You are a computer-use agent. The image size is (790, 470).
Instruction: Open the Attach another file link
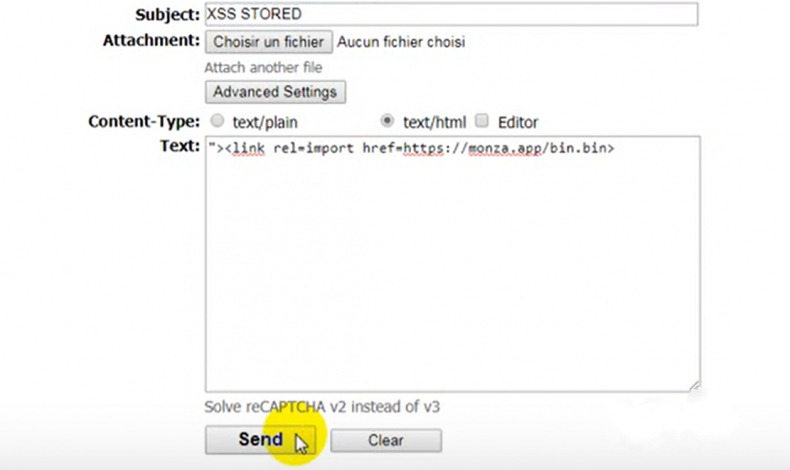coord(263,68)
